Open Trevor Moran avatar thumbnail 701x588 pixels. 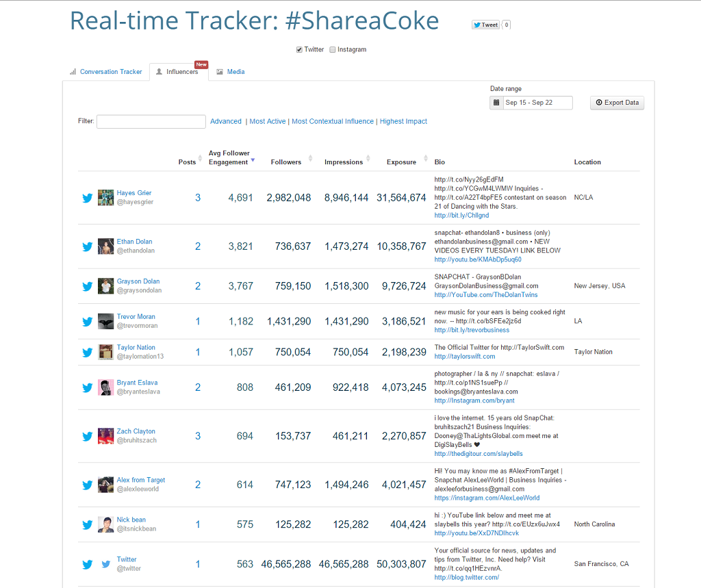105,322
